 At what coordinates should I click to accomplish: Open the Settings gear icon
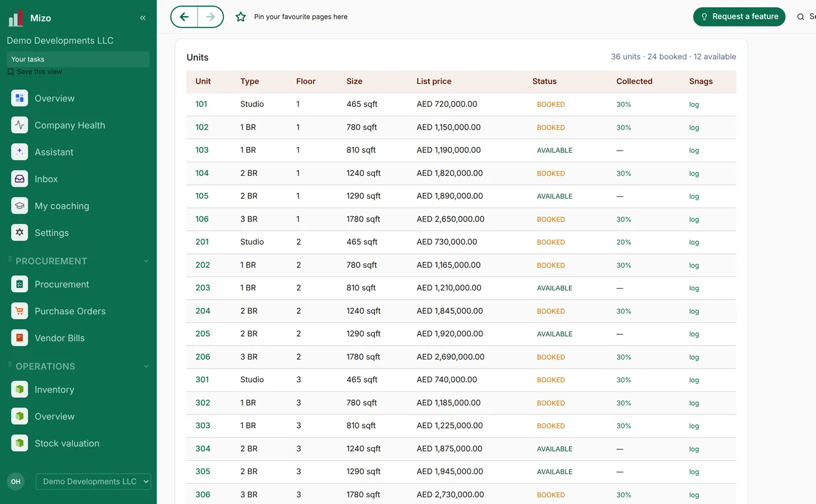click(x=20, y=233)
